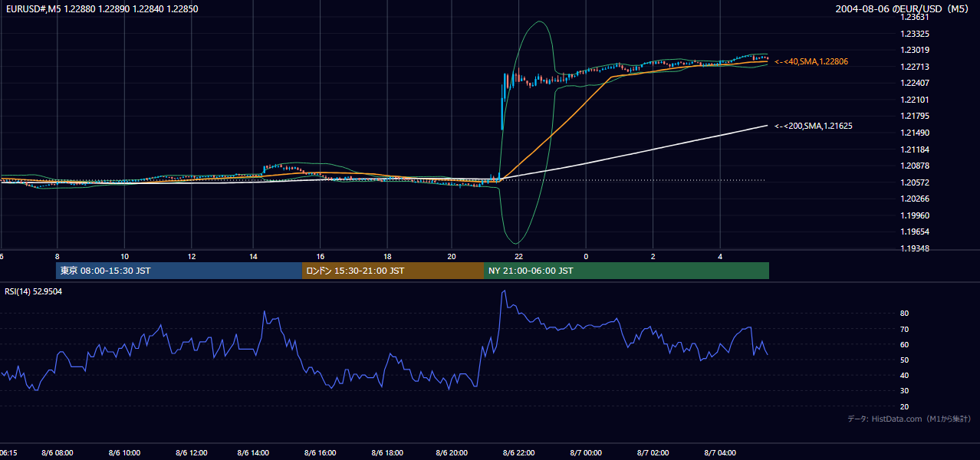Click the 8/6 18:00 time label
980x460 pixels.
[386, 453]
